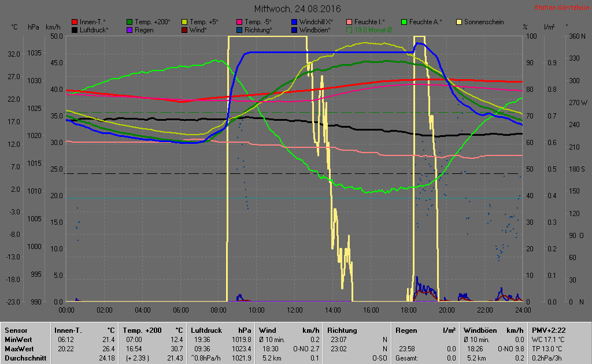This screenshot has width=592, height=364.
Task: Click the green Temp. +200 legend square
Action: [x=129, y=22]
